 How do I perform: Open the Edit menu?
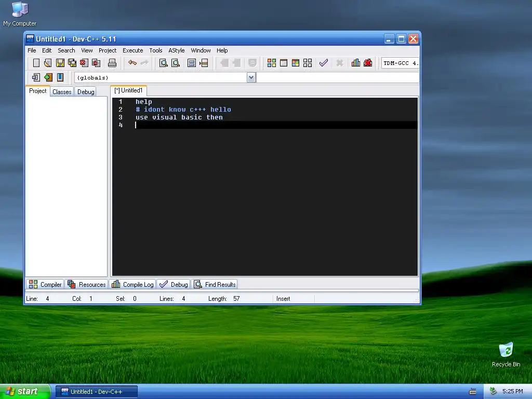(x=47, y=50)
